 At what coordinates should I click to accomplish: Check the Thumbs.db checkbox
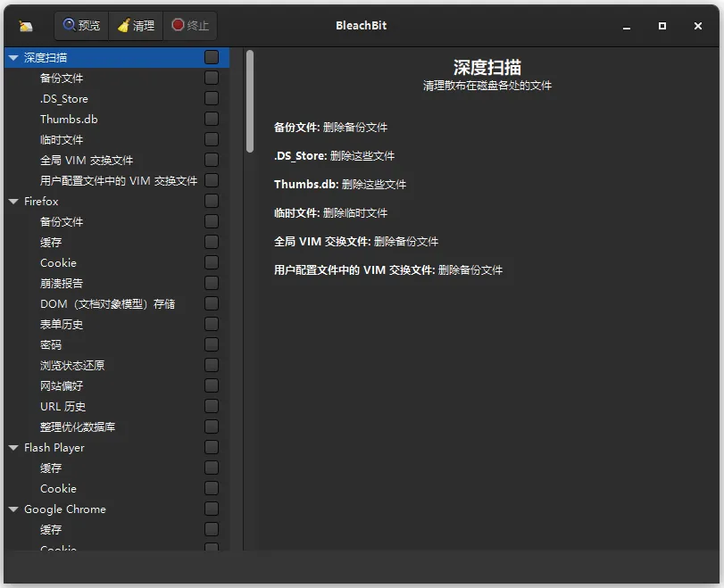212,119
